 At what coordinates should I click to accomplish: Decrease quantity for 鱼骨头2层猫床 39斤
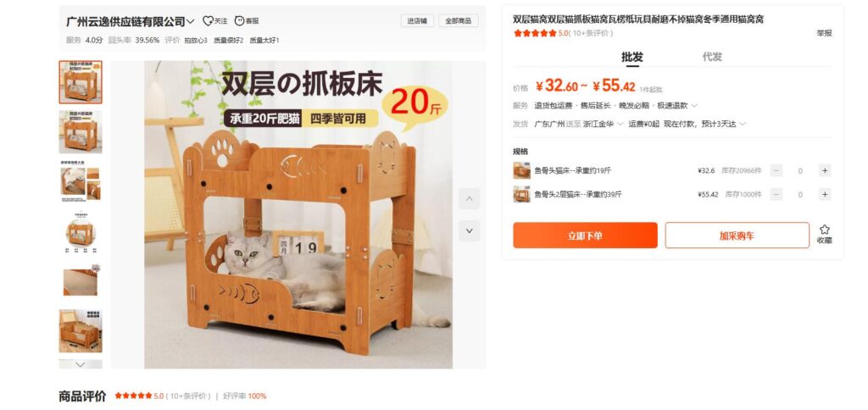[x=776, y=194]
